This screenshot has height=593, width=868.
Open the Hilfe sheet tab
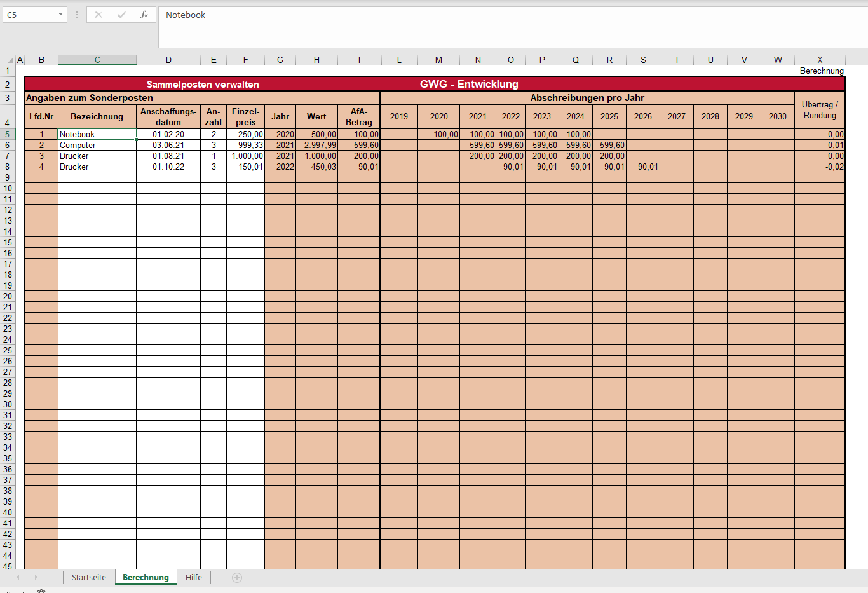click(194, 577)
